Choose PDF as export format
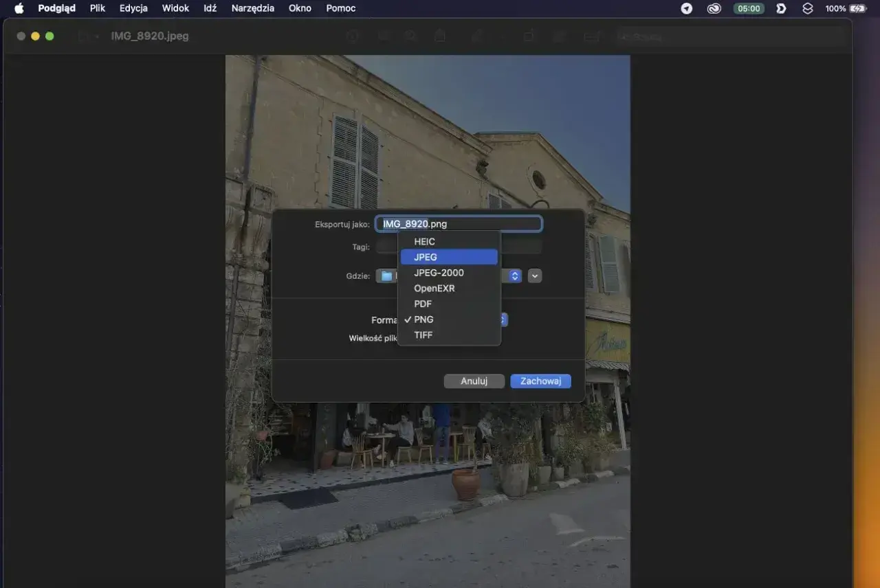This screenshot has width=880, height=588. [449, 304]
